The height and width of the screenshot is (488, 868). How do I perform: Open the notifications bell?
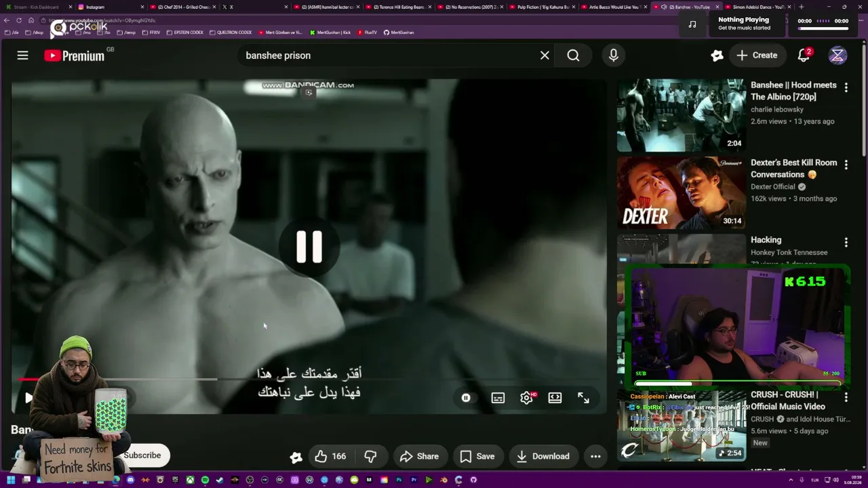pyautogui.click(x=804, y=56)
